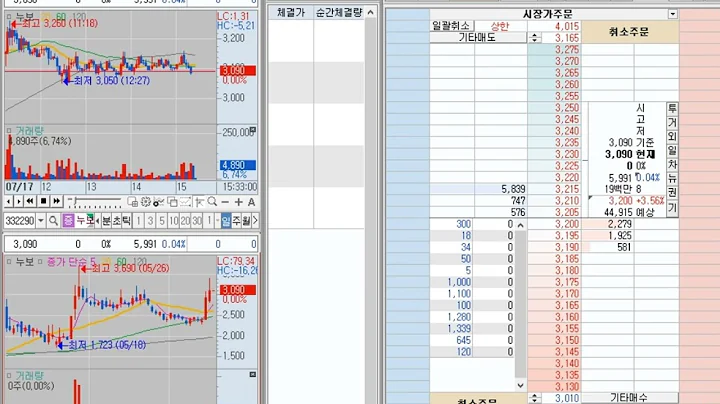Select the 30 interval button
Viewport: 720px width, 404px height.
pos(197,221)
